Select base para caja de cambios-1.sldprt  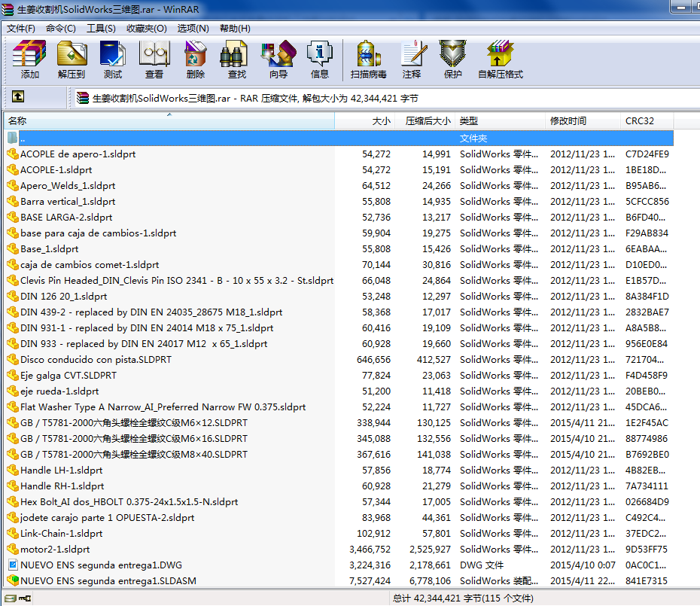[x=98, y=233]
